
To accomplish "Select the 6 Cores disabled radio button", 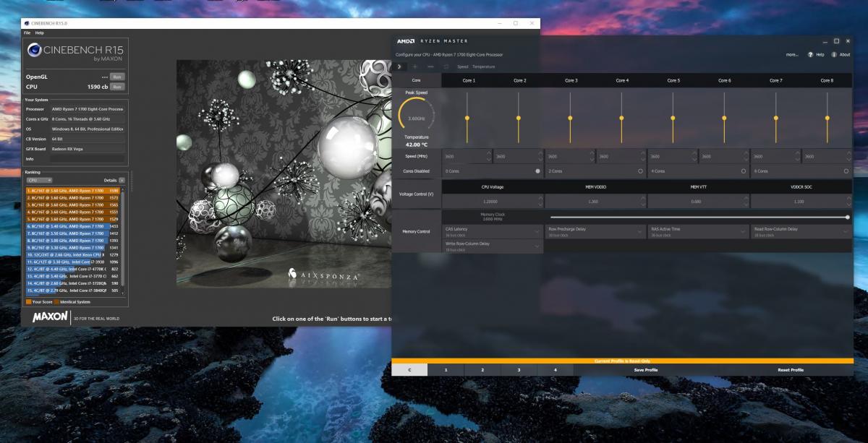I will click(x=846, y=171).
